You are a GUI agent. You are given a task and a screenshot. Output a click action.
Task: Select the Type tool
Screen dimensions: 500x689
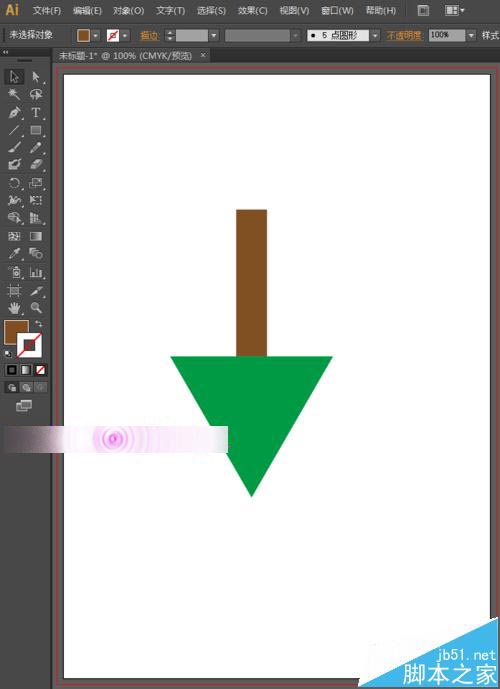pyautogui.click(x=36, y=112)
